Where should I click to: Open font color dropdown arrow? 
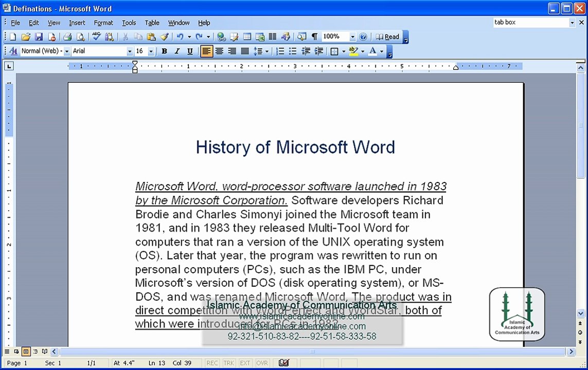click(x=382, y=51)
